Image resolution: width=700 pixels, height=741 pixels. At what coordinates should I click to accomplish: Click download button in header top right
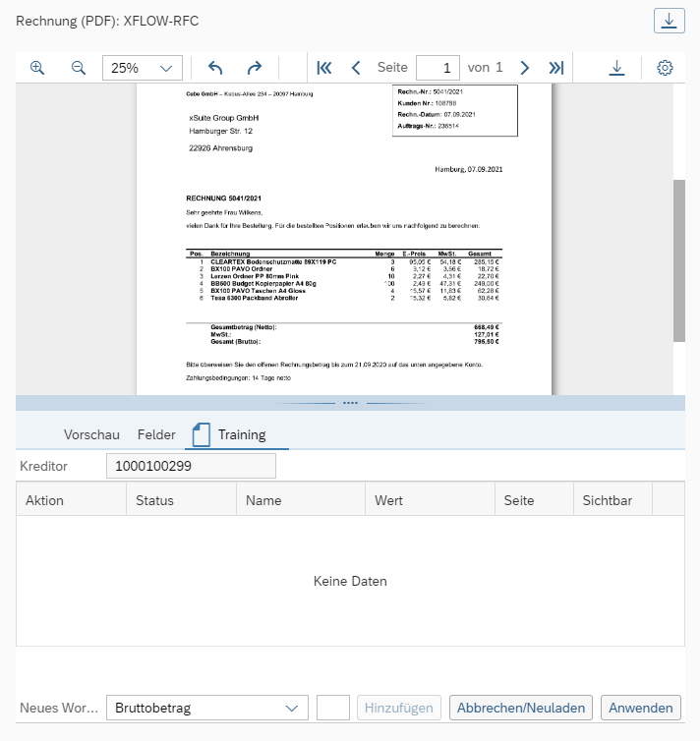click(669, 21)
